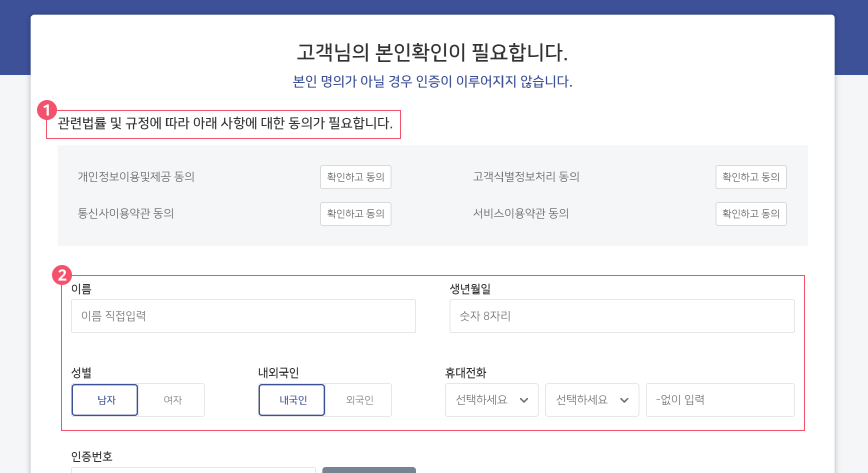
Task: Click the red number 1 annotation badge
Action: pos(46,110)
